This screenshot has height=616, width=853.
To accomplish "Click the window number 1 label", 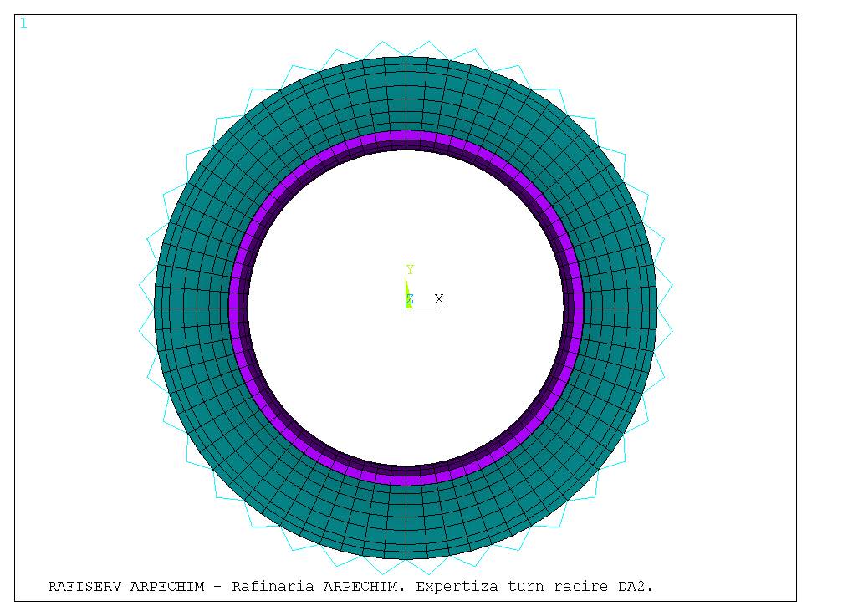I will (23, 23).
